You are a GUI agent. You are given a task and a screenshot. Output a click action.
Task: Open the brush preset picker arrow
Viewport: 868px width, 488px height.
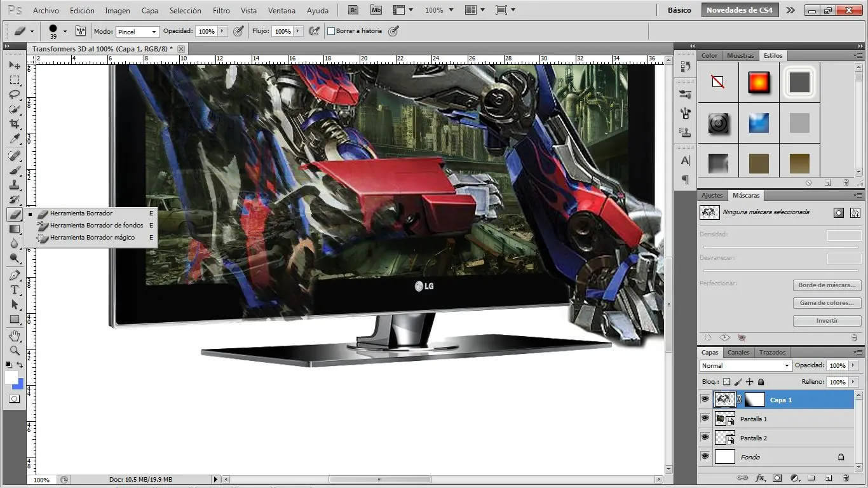(x=64, y=31)
